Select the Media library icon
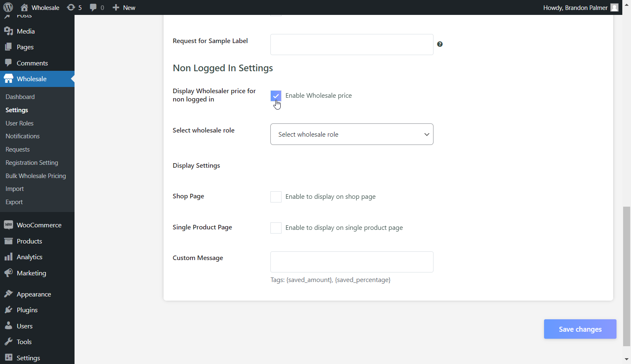631x364 pixels. pyautogui.click(x=9, y=31)
